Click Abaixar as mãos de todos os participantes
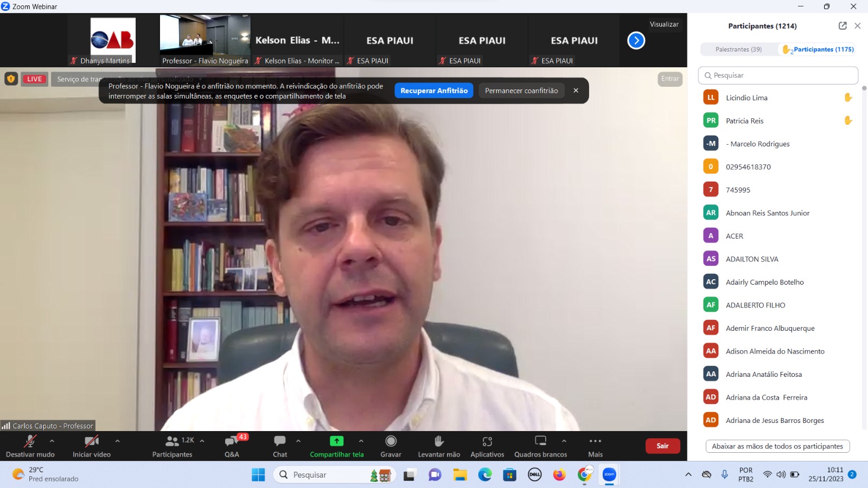This screenshot has width=868, height=488. 777,446
